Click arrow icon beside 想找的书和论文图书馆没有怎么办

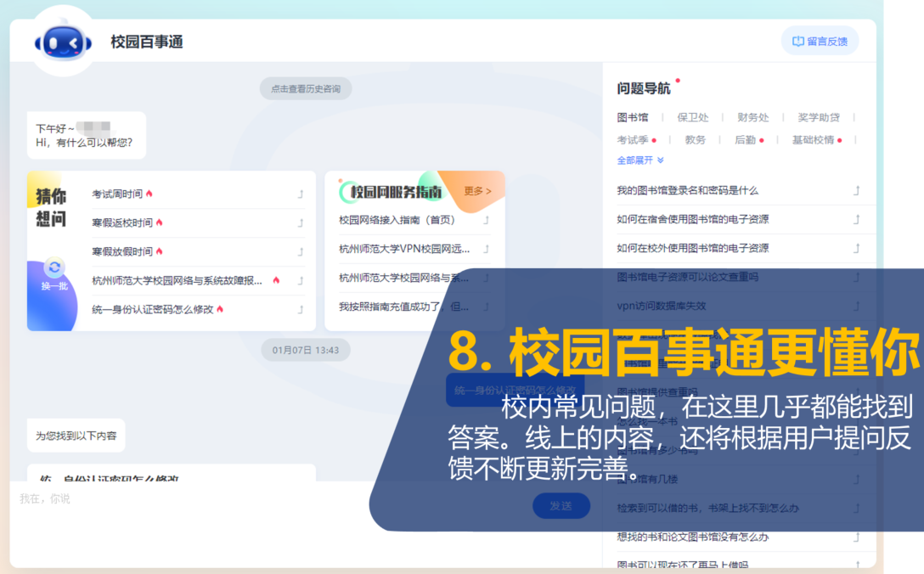click(x=857, y=537)
